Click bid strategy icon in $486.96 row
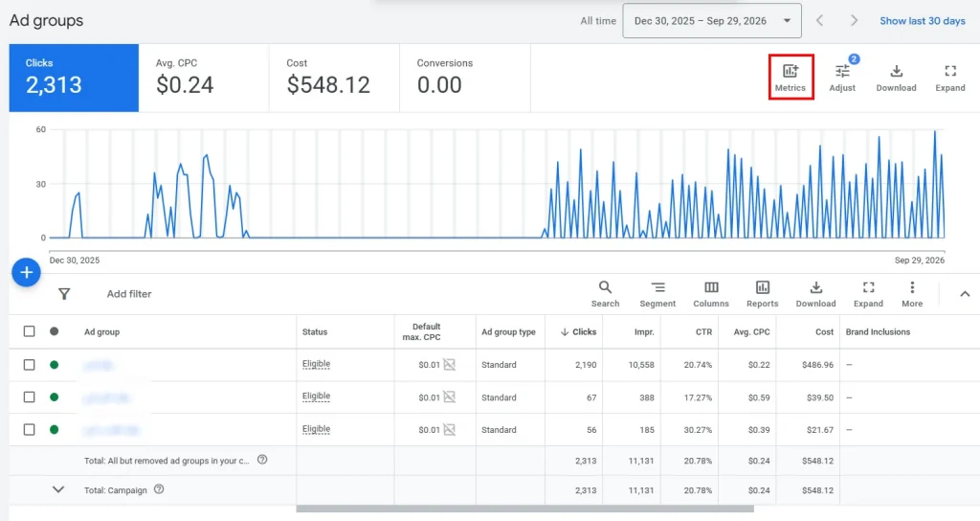This screenshot has width=980, height=521. coord(450,364)
